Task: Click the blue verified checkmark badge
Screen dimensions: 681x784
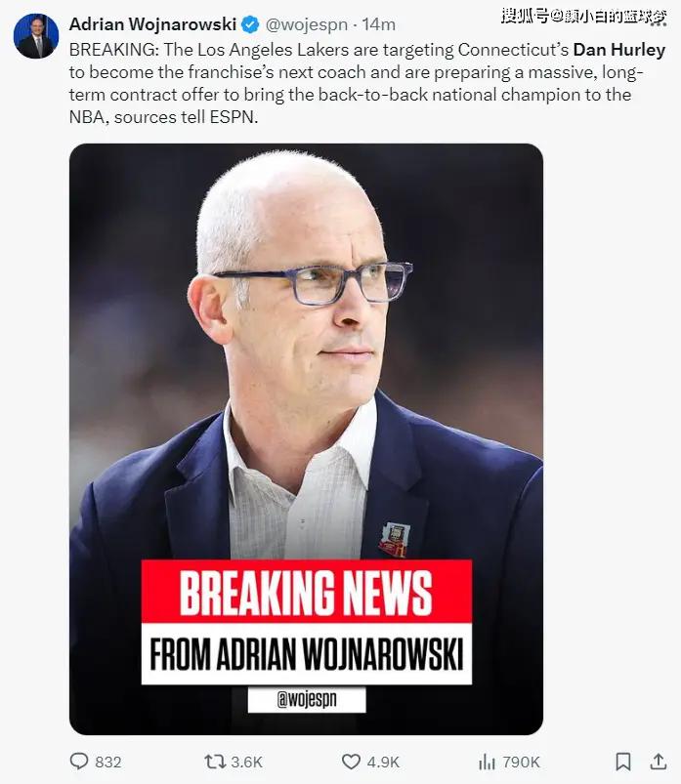Action: [x=250, y=24]
